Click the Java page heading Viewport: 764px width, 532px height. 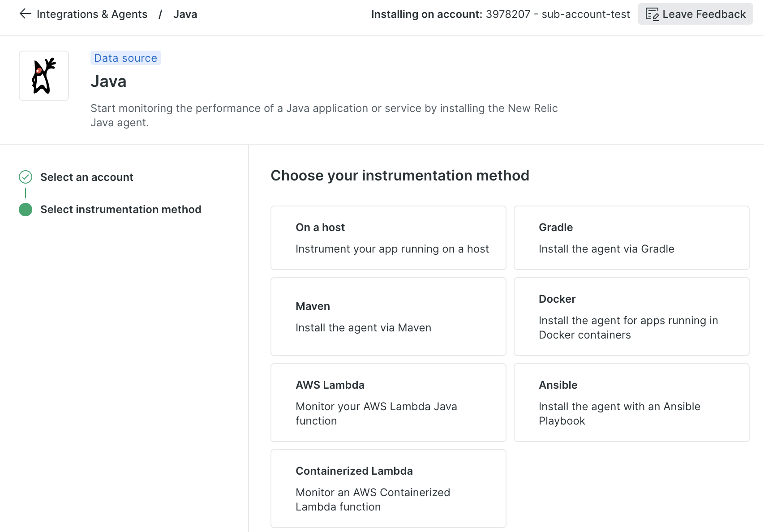tap(108, 82)
